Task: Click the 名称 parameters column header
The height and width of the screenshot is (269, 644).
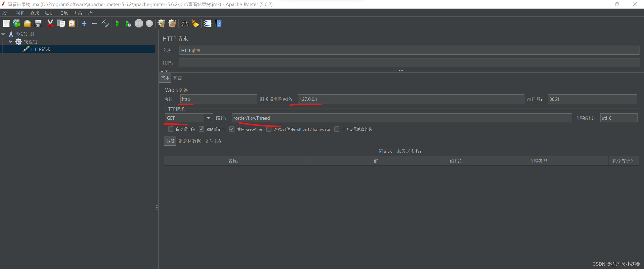Action: (234, 161)
